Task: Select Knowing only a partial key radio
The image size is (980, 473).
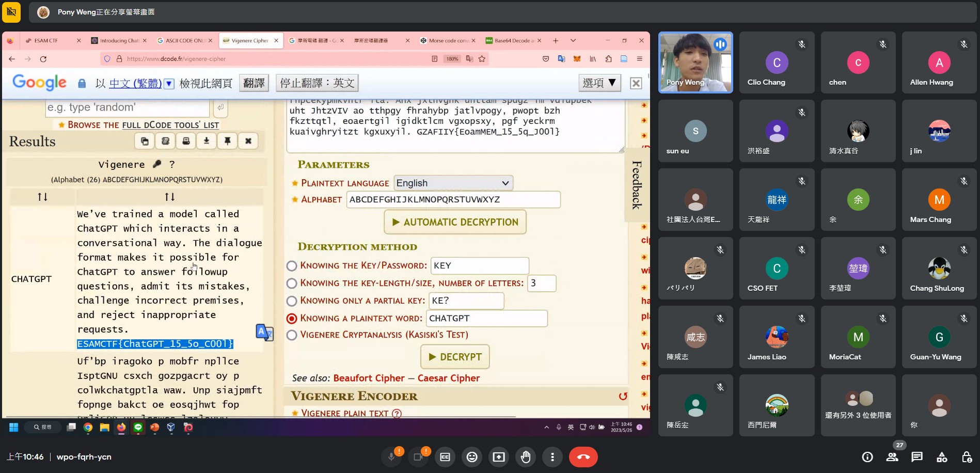Action: click(292, 301)
